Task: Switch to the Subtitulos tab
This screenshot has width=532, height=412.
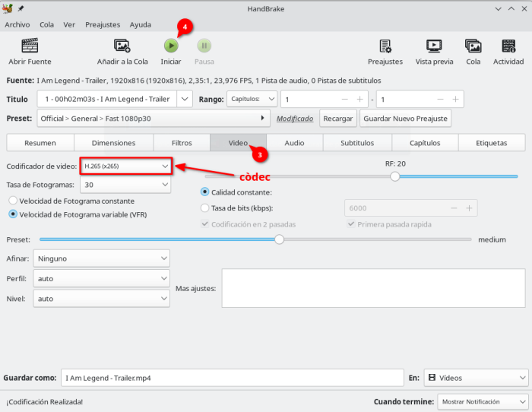Action: click(x=357, y=143)
